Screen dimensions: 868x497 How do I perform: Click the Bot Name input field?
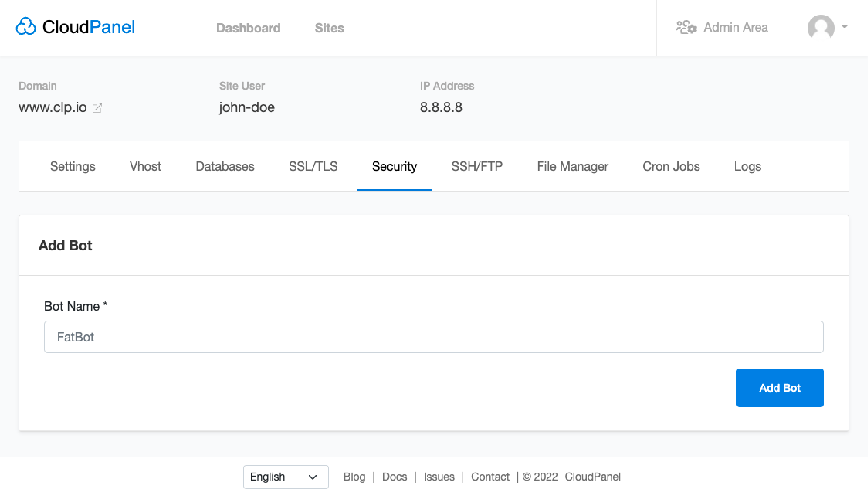coord(434,337)
